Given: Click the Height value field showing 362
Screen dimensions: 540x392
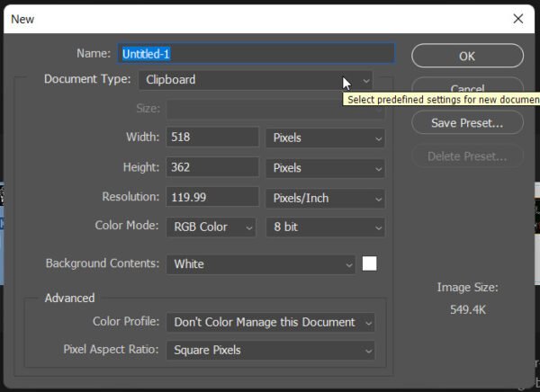Looking at the screenshot, I should 212,167.
